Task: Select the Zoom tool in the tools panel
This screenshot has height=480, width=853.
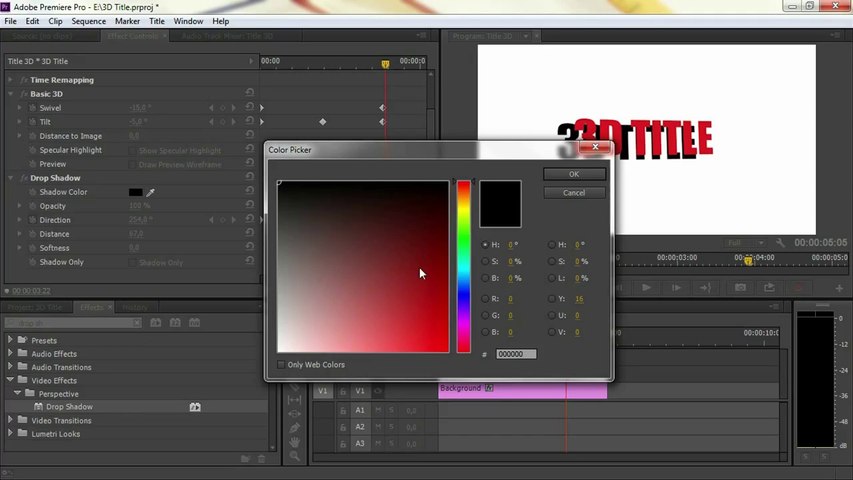Action: click(294, 456)
